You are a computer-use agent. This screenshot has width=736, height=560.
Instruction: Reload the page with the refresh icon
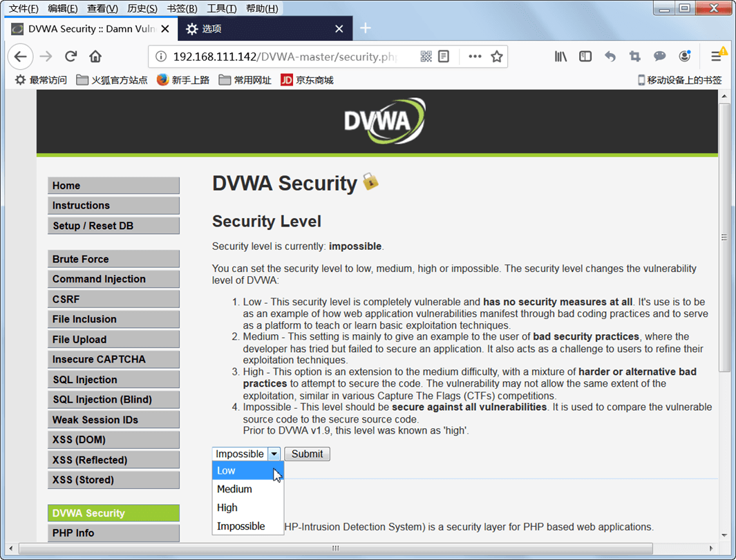tap(71, 57)
